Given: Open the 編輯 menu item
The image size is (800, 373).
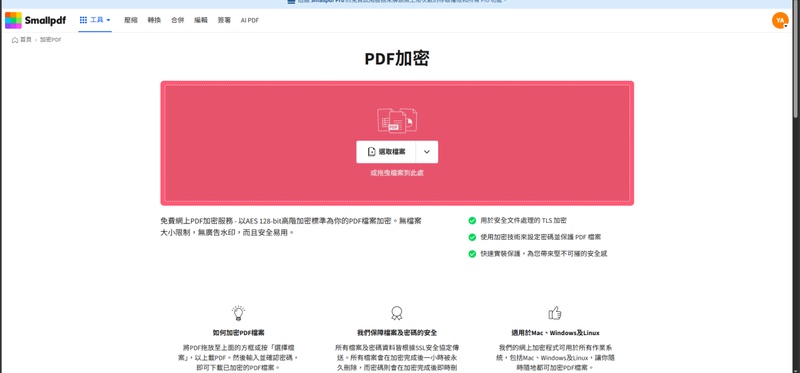Looking at the screenshot, I should pyautogui.click(x=201, y=20).
